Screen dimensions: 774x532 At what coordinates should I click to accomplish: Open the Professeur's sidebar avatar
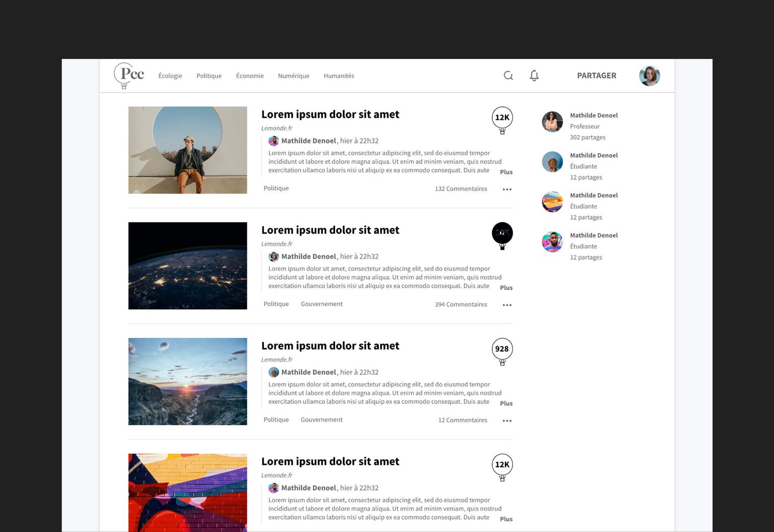(x=552, y=122)
